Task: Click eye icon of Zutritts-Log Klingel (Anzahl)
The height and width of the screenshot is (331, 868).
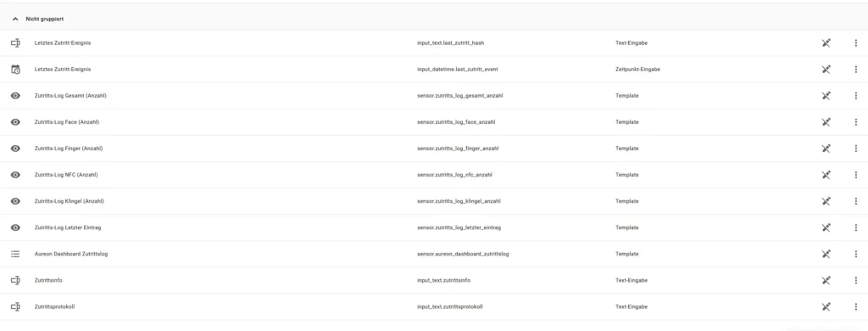Action: [15, 201]
